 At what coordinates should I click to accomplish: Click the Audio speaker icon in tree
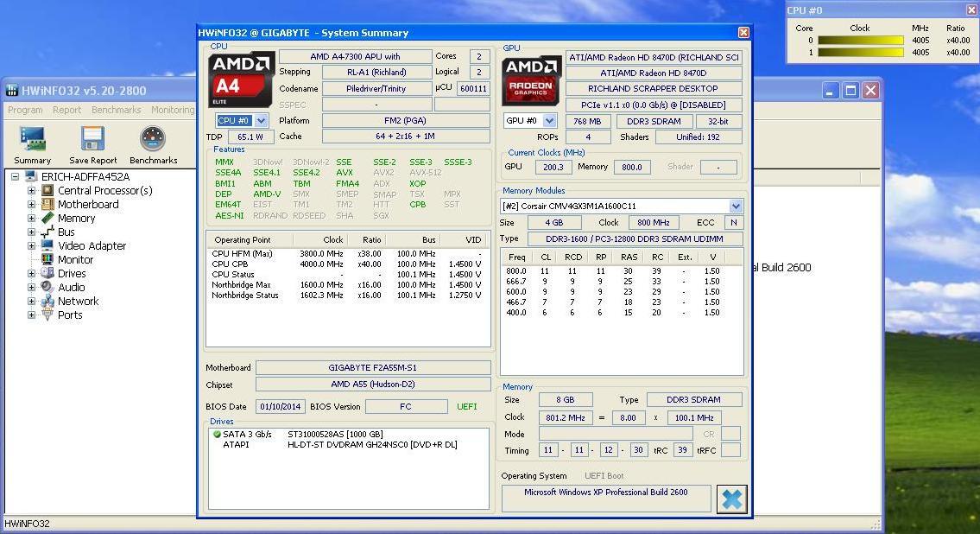tap(47, 286)
